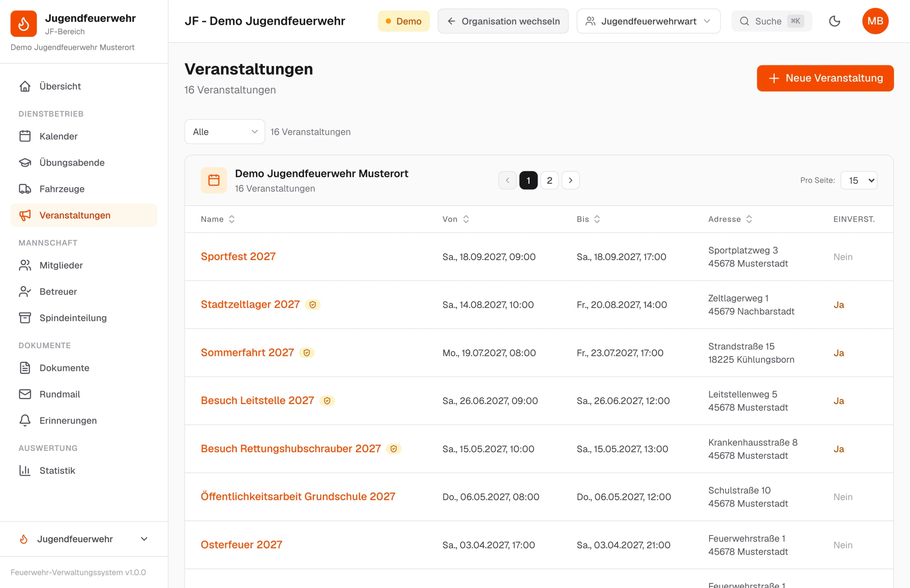Click shield badge next to Besuch Leitstelle 2027

(327, 401)
